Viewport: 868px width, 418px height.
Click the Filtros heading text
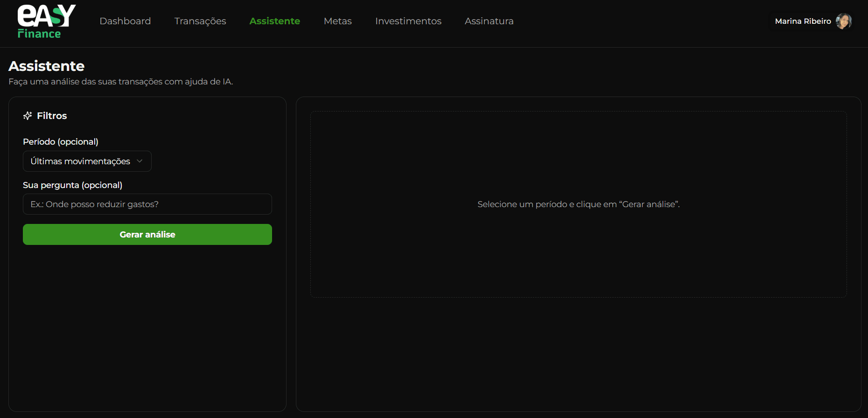(x=52, y=116)
